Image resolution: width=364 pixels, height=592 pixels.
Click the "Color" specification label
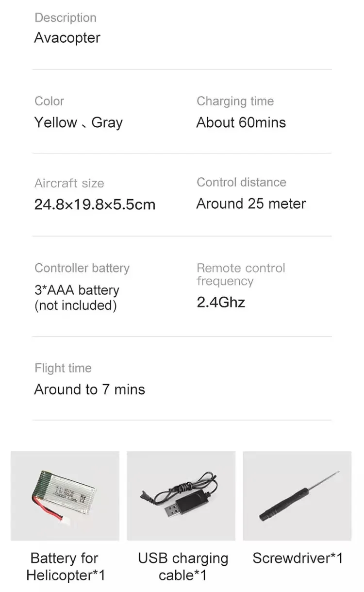click(49, 101)
